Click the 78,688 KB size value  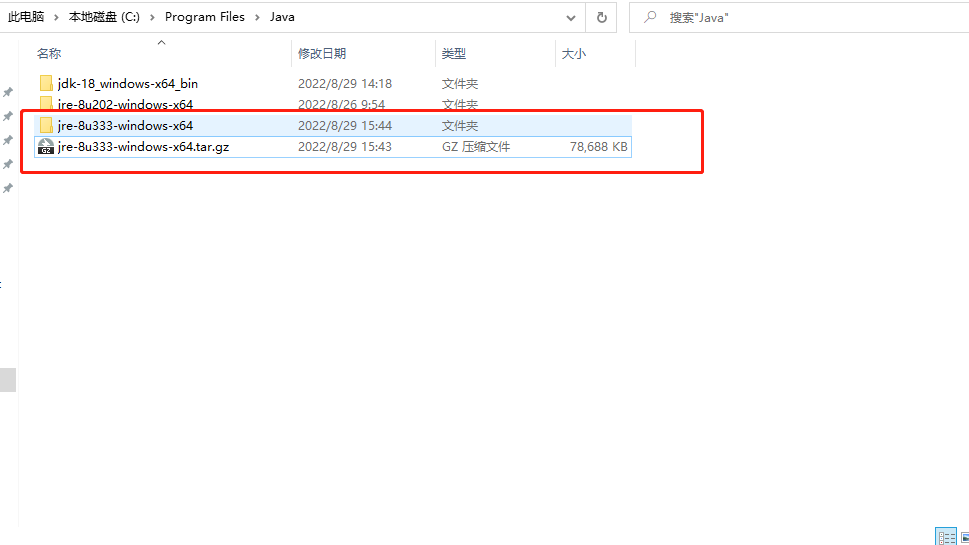pyautogui.click(x=598, y=146)
